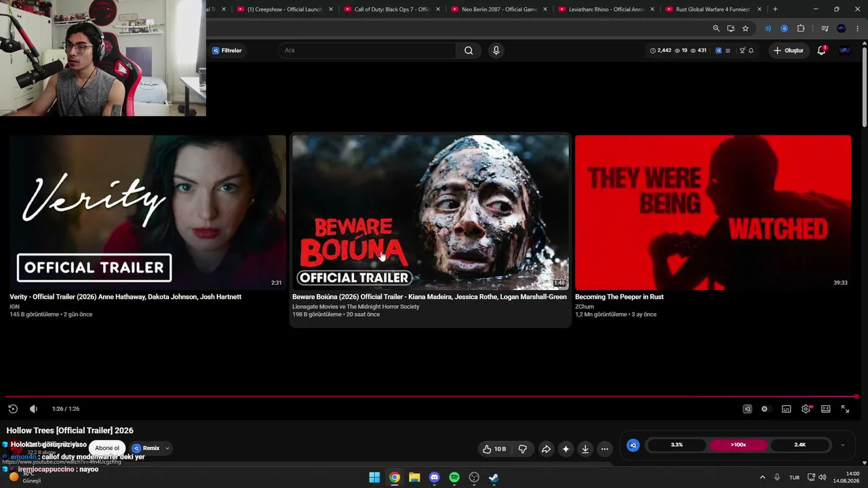Click the Abone ol subscribe button
The width and height of the screenshot is (868, 488).
(x=107, y=448)
